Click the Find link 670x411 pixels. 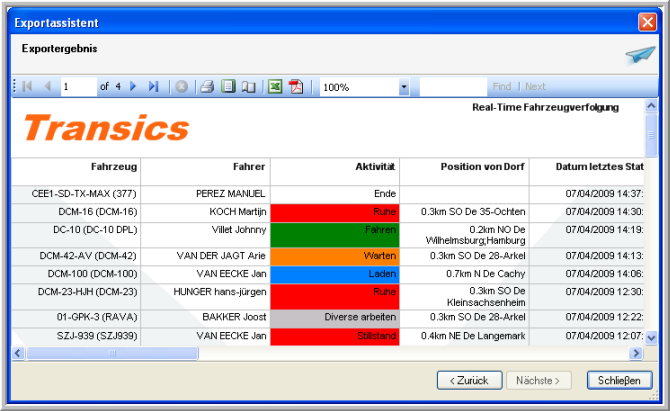(502, 87)
